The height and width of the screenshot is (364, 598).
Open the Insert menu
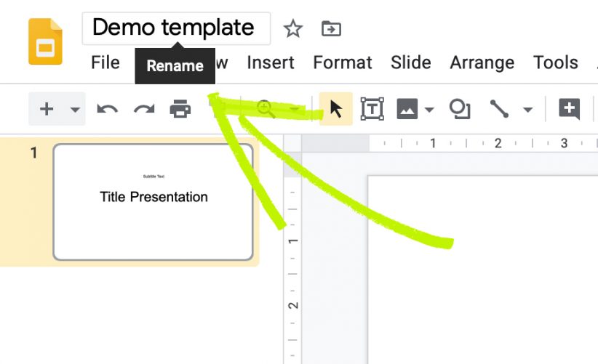(271, 62)
